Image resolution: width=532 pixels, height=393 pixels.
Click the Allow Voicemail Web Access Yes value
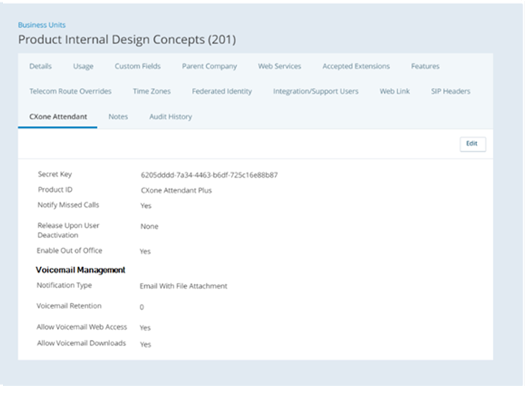click(145, 328)
